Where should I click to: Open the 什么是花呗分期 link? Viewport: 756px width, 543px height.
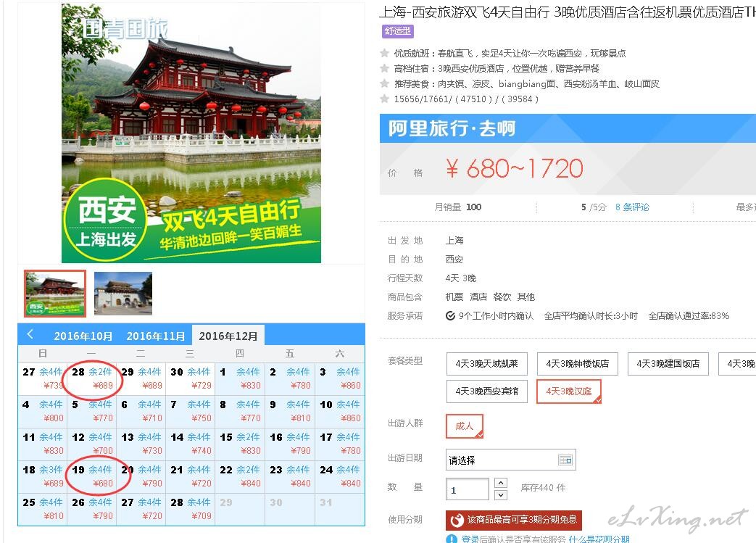(599, 539)
